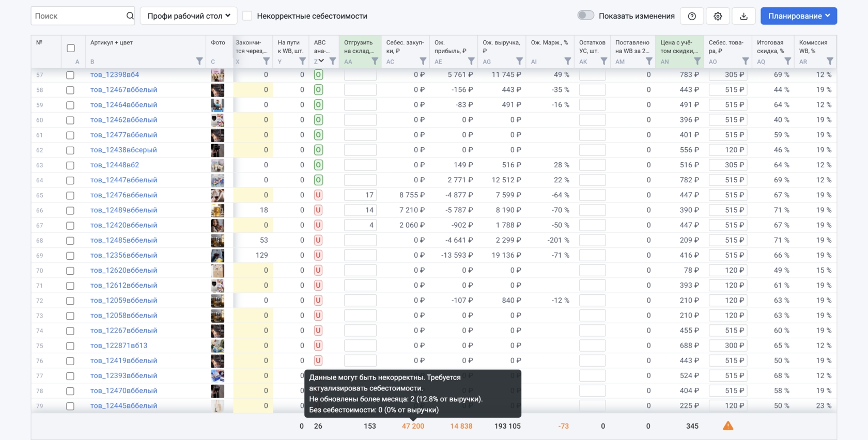Click product photo thumbnail for тов_12489в6белый
The image size is (868, 440).
click(x=218, y=210)
